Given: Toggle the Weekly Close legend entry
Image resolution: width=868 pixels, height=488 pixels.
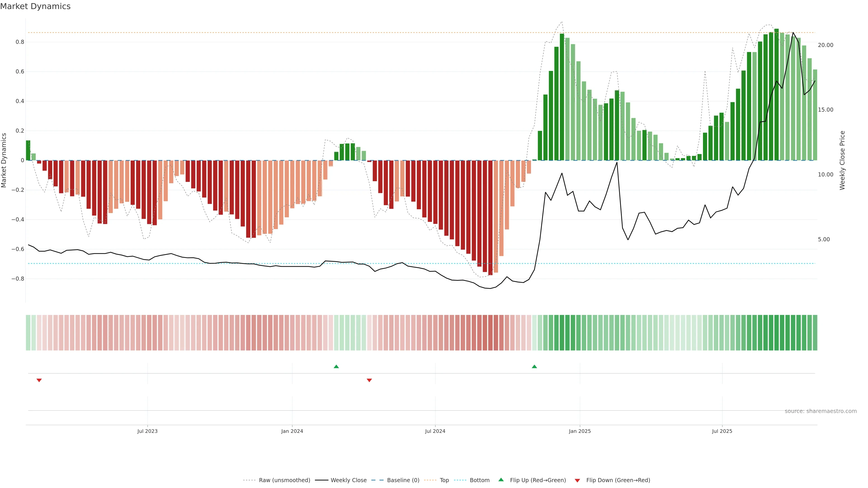Looking at the screenshot, I should 348,480.
